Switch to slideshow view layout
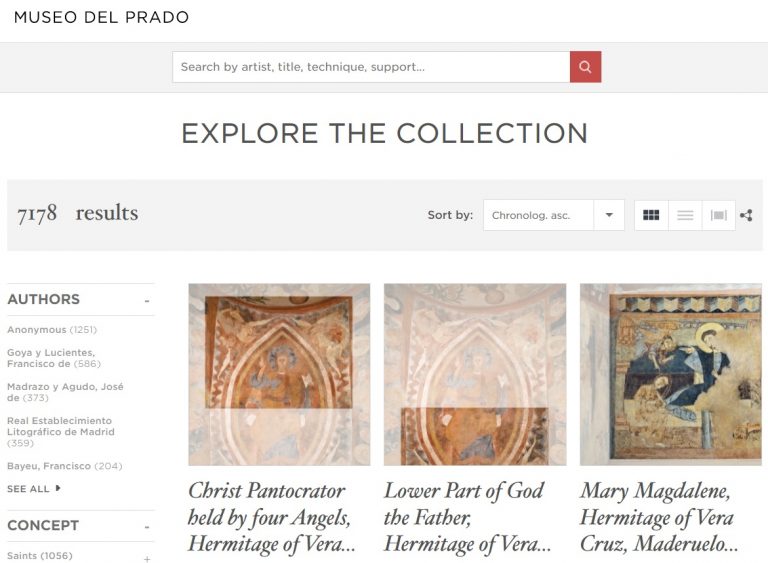Screen dimensions: 768x563 click(x=718, y=215)
